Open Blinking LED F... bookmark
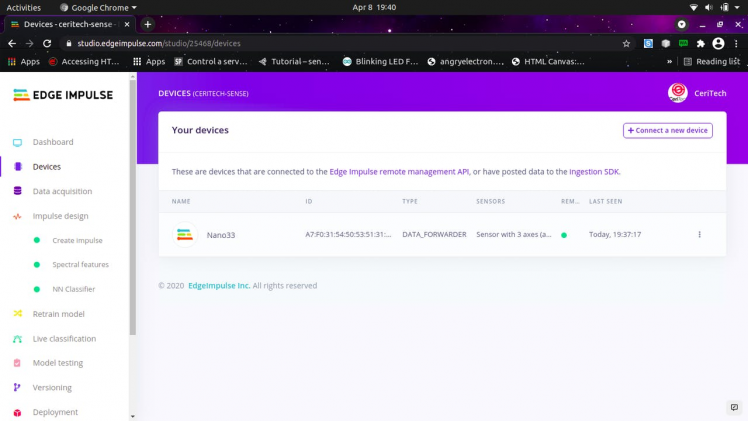This screenshot has height=421, width=748. 380,62
